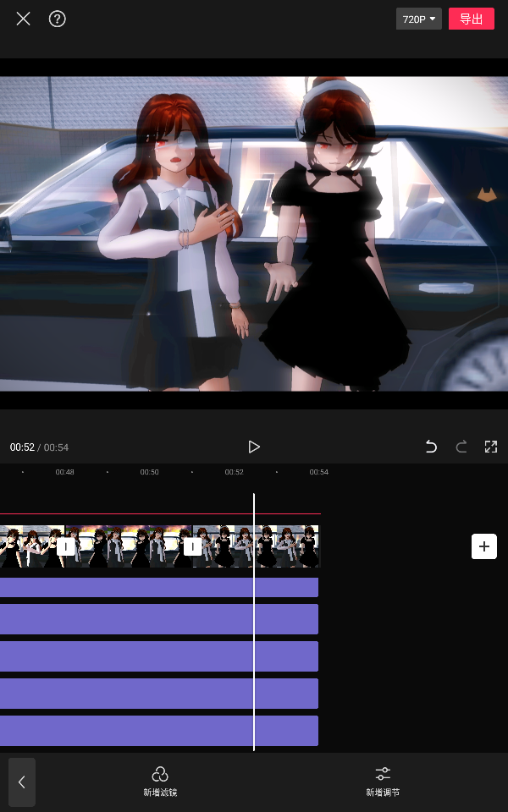Click the 00:50 mark on the time ruler
508x812 pixels.
coord(149,472)
